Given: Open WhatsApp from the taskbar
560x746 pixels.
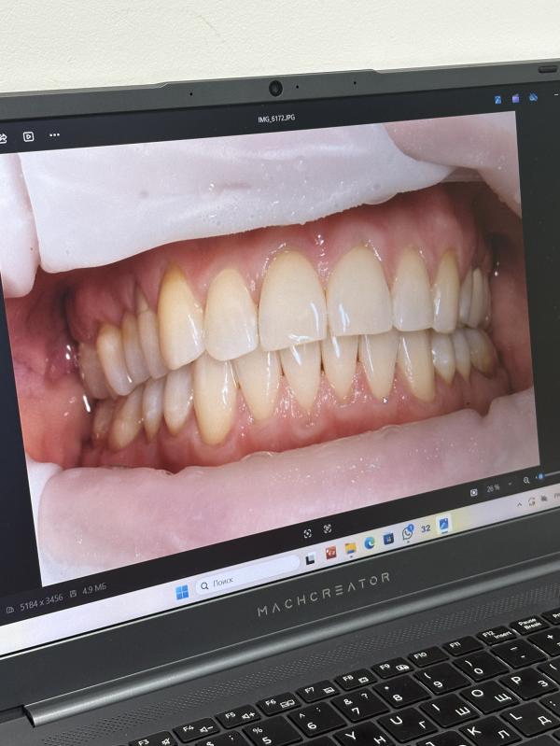Looking at the screenshot, I should coord(407,533).
